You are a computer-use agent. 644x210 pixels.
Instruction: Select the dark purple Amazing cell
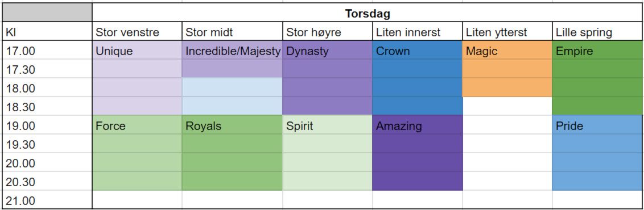[x=418, y=125]
